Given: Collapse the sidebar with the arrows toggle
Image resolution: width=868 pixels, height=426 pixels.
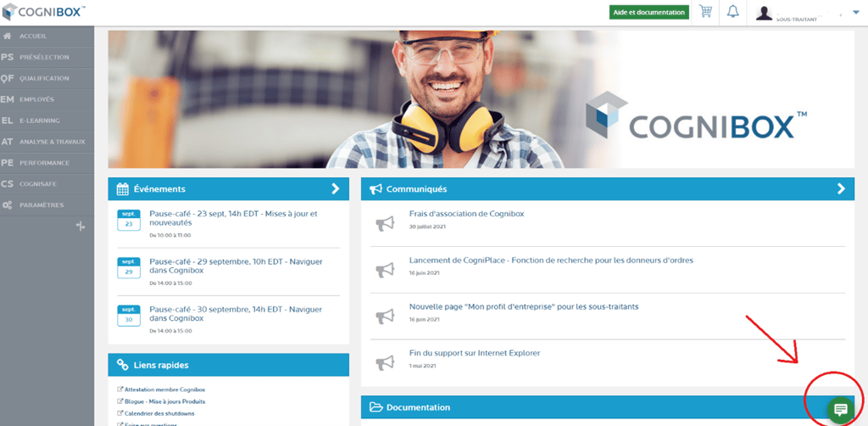Looking at the screenshot, I should click(81, 226).
